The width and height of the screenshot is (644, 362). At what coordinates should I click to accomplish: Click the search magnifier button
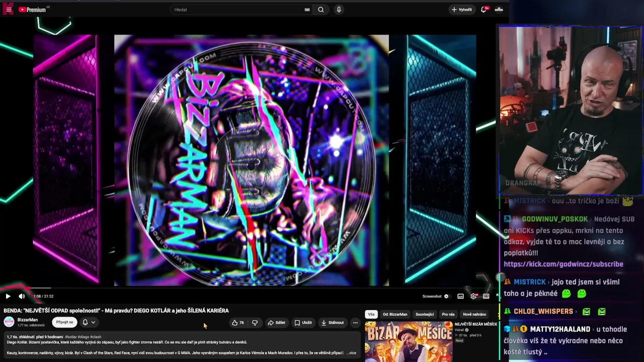[x=320, y=10]
